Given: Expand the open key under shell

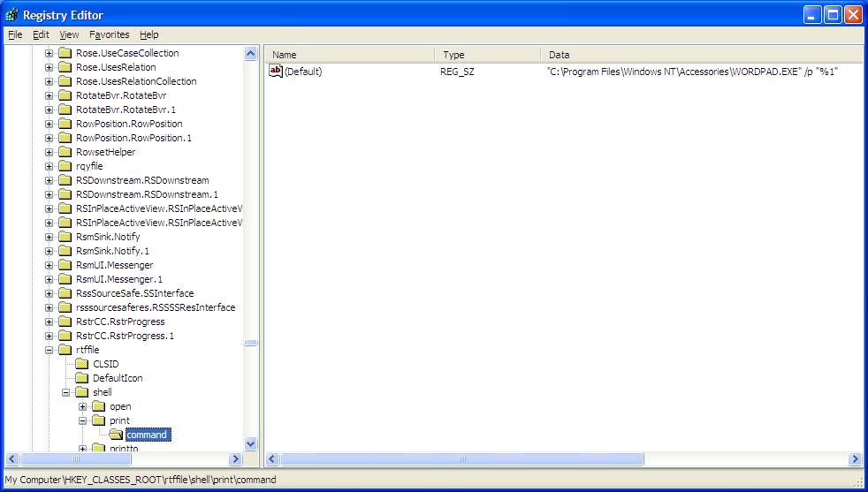Looking at the screenshot, I should click(83, 406).
